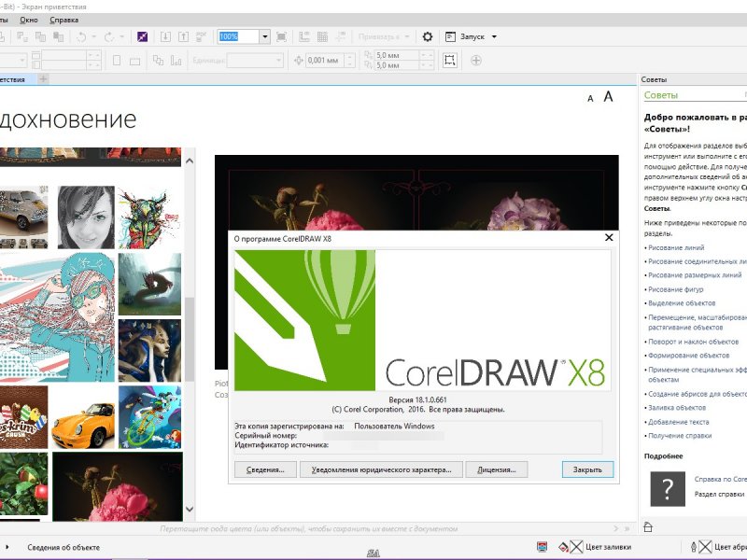Expand the Undo history dropdown arrow
This screenshot has height=560, width=747.
tap(93, 36)
